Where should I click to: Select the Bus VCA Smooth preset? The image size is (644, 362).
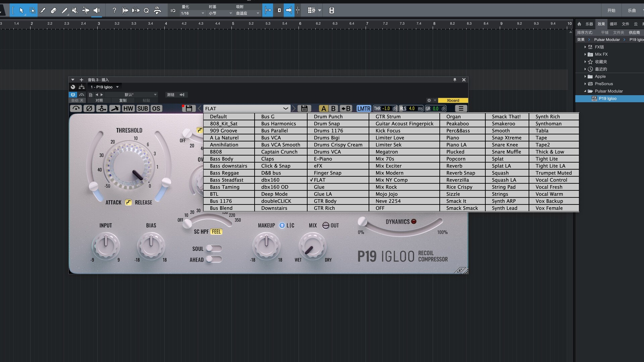[x=281, y=145]
